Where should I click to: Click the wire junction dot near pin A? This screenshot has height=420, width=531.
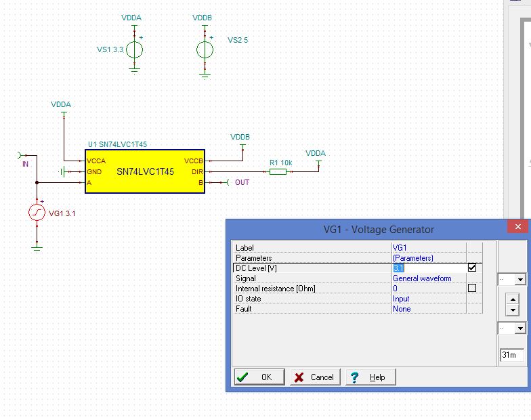pos(37,183)
